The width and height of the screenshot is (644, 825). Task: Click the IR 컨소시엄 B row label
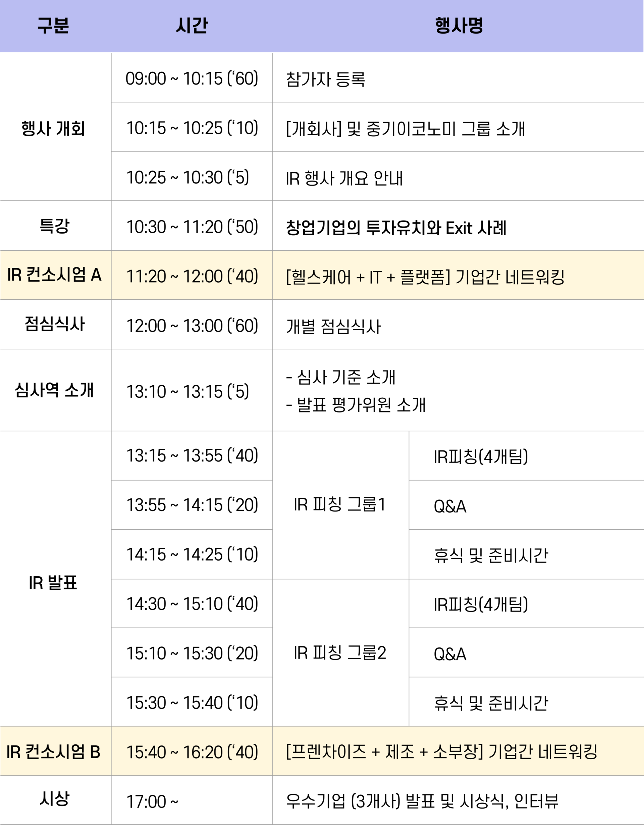pos(54,752)
